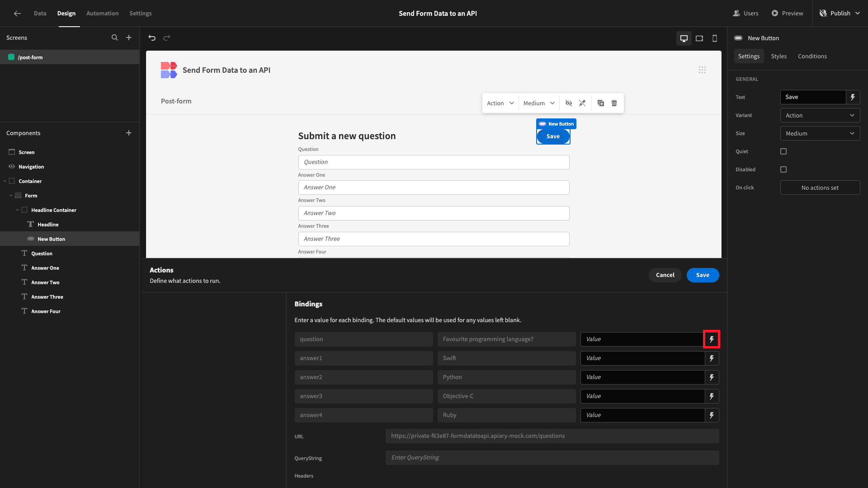The width and height of the screenshot is (868, 488).
Task: Click the eject/unlink icon in floating toolbar
Action: coord(582,103)
